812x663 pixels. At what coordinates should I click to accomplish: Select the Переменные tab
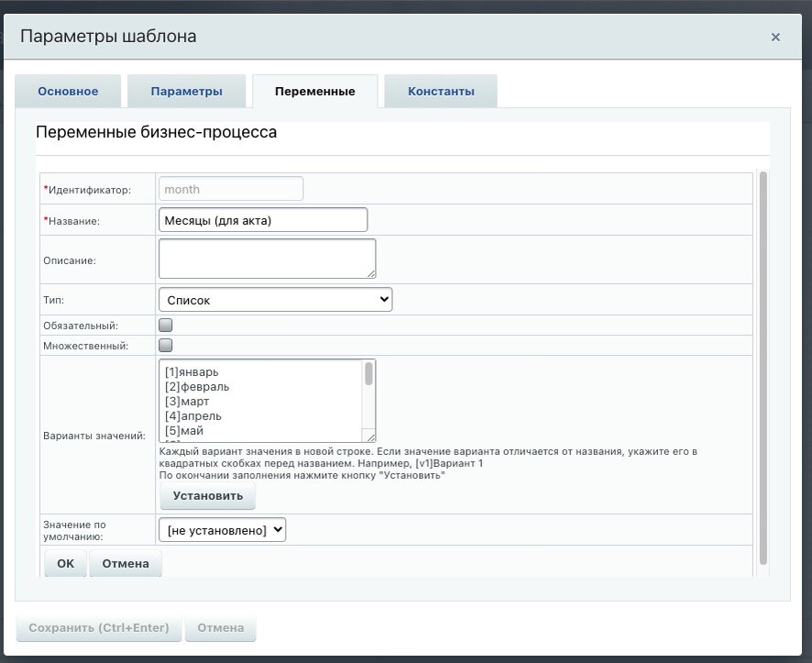[x=315, y=92]
